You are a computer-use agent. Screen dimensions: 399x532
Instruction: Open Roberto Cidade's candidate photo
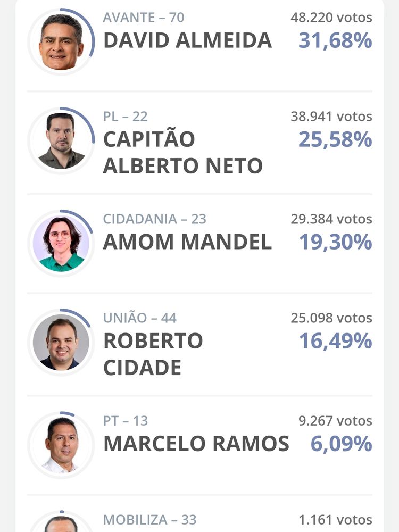tap(61, 342)
